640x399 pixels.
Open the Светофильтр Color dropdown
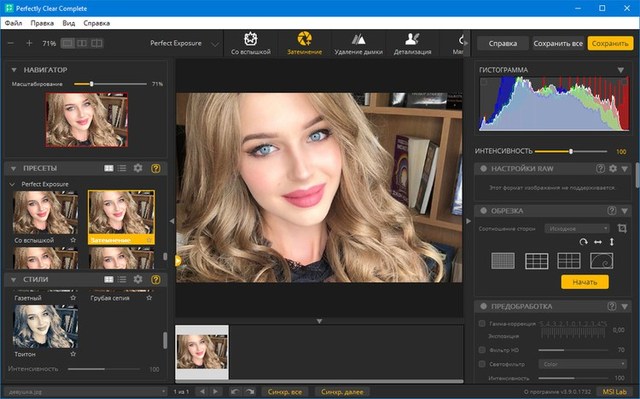tap(582, 364)
